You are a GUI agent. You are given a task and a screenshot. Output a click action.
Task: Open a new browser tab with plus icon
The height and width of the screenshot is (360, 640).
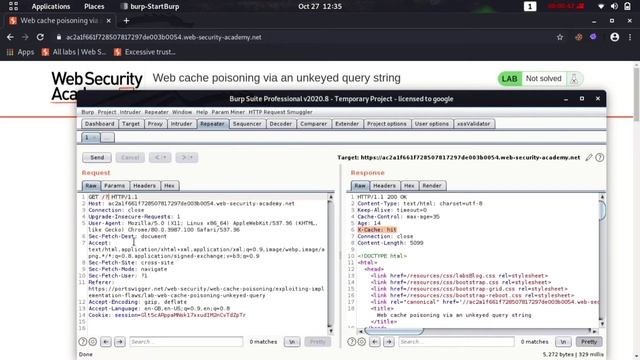tap(126, 20)
